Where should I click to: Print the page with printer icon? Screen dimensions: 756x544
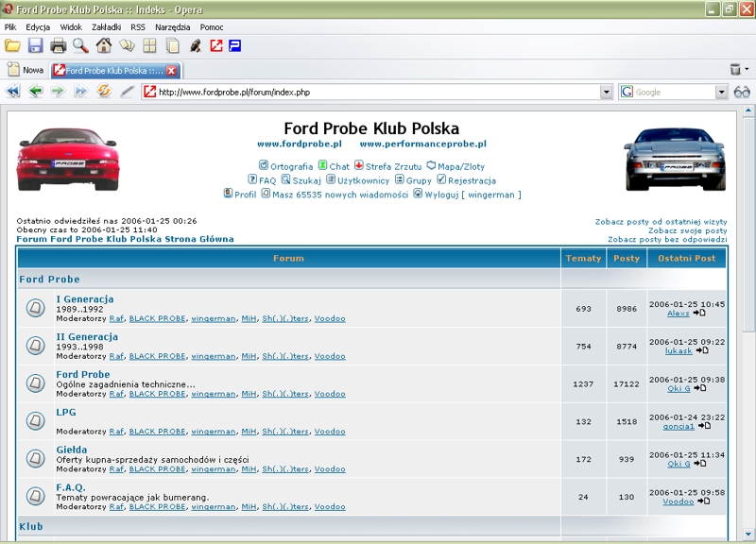click(x=58, y=45)
